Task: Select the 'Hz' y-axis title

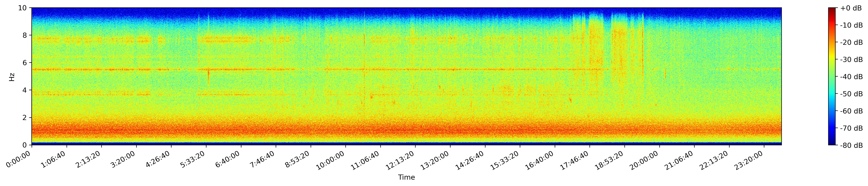Action: [x=12, y=77]
